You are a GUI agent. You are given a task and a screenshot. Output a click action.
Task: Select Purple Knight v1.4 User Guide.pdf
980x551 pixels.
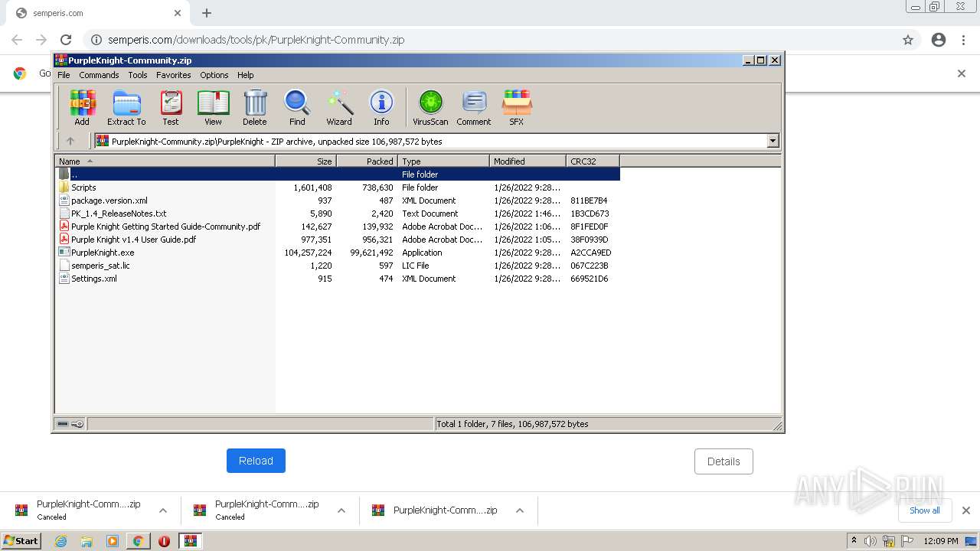[338, 240]
